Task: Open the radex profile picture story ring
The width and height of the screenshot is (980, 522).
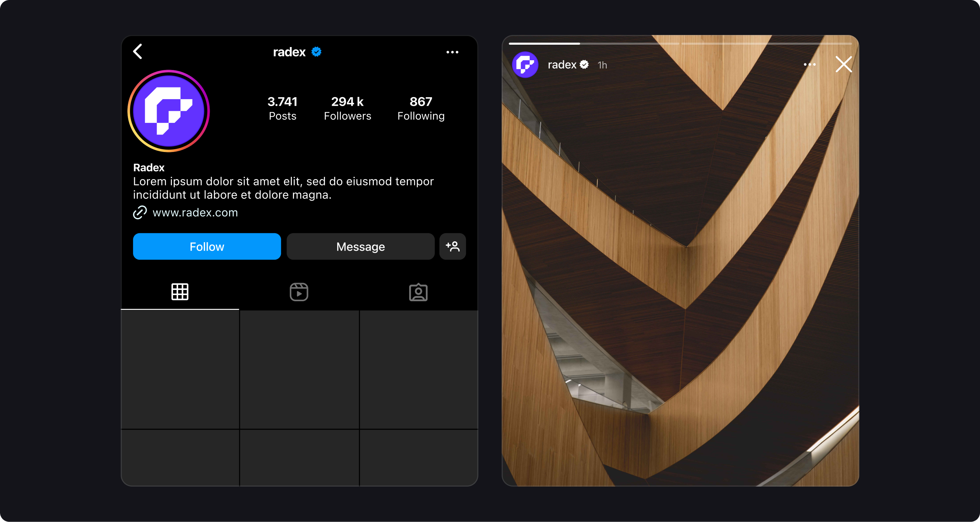Action: click(169, 111)
